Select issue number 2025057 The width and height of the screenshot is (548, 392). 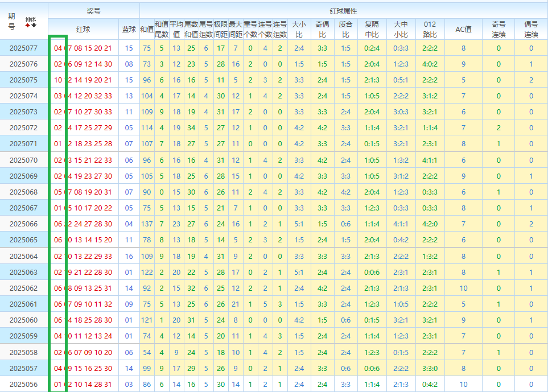click(23, 368)
